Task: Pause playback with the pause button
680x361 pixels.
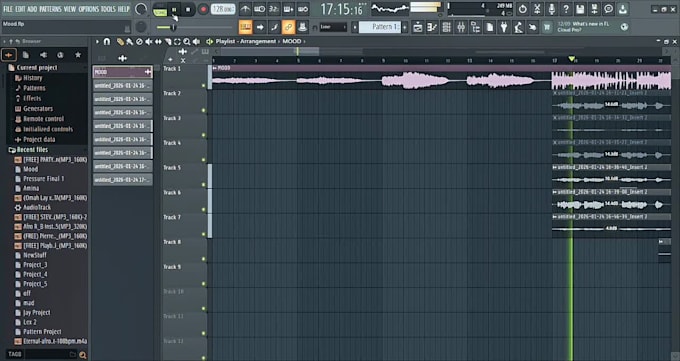Action: coord(174,9)
